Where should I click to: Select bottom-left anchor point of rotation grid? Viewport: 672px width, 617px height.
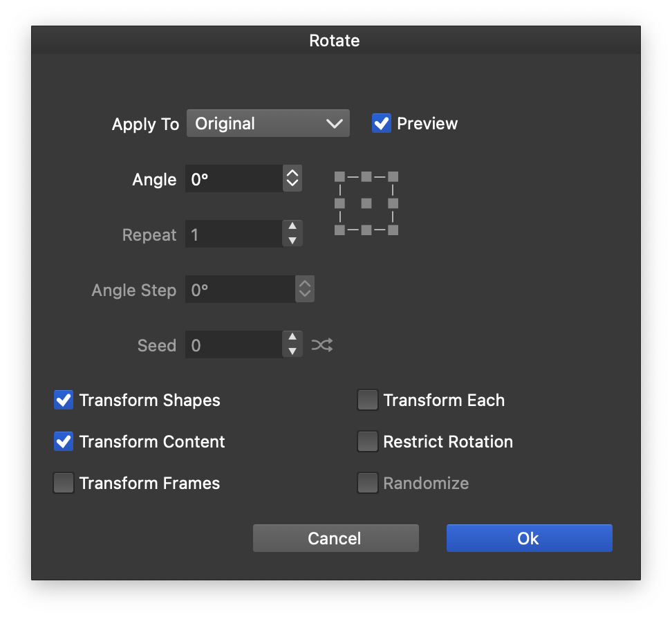coord(339,230)
